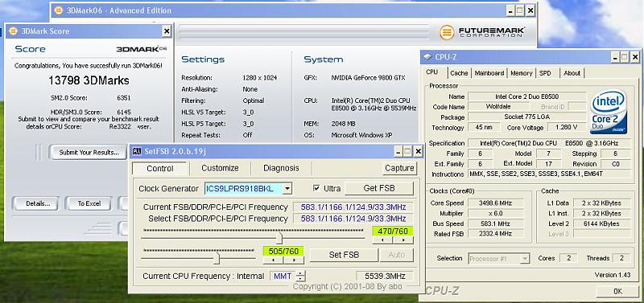
Task: Click the Core Voltage 1.280 V value
Action: (x=567, y=128)
